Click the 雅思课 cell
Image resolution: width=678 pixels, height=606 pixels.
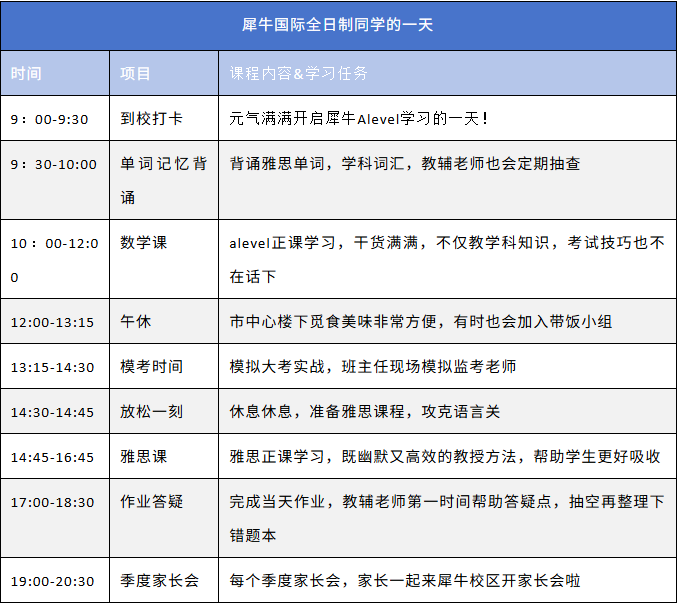pyautogui.click(x=144, y=456)
